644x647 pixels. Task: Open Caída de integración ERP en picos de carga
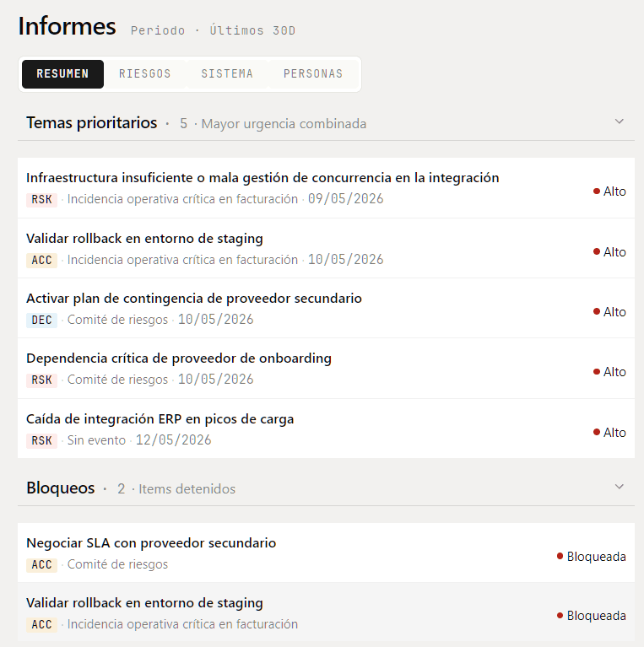pos(326,429)
